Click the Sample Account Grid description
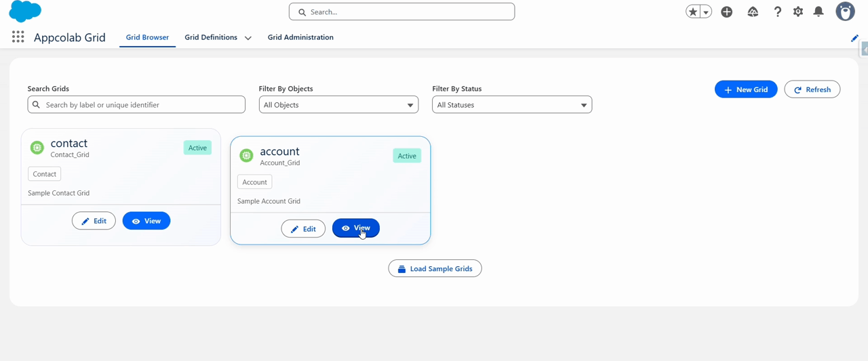868x361 pixels. point(269,201)
